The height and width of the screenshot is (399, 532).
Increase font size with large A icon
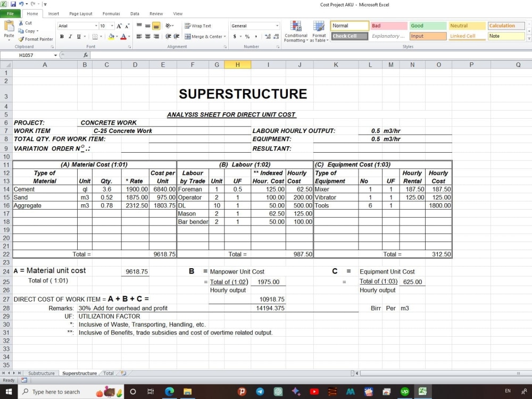pyautogui.click(x=119, y=26)
